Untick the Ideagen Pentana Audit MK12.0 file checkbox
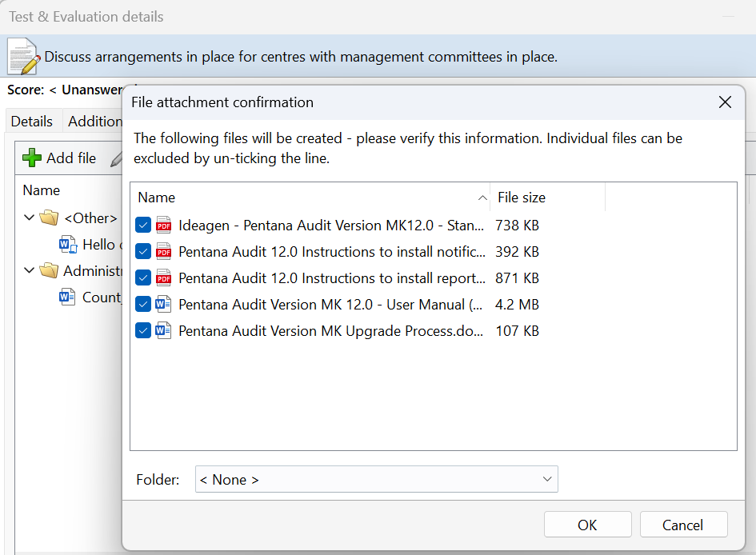 [x=143, y=225]
